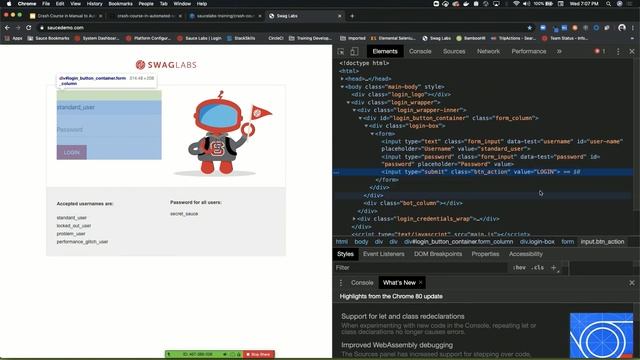Toggle the .cls classes button
Image resolution: width=640 pixels, height=360 pixels.
[538, 268]
